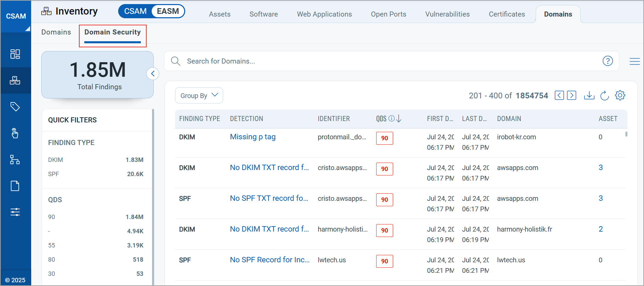644x286 pixels.
Task: Open No DKIM TXT record for harmony-holistik
Action: 270,229
